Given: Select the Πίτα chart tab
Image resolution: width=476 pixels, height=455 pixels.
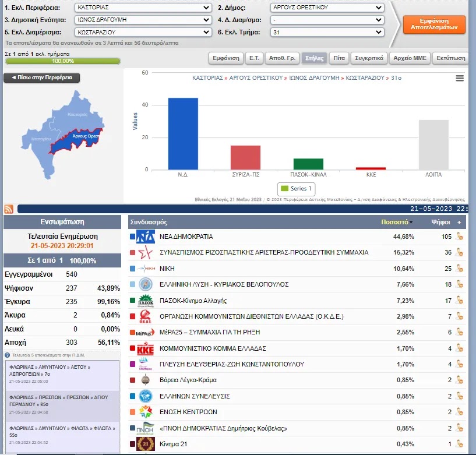Looking at the screenshot, I should (339, 58).
